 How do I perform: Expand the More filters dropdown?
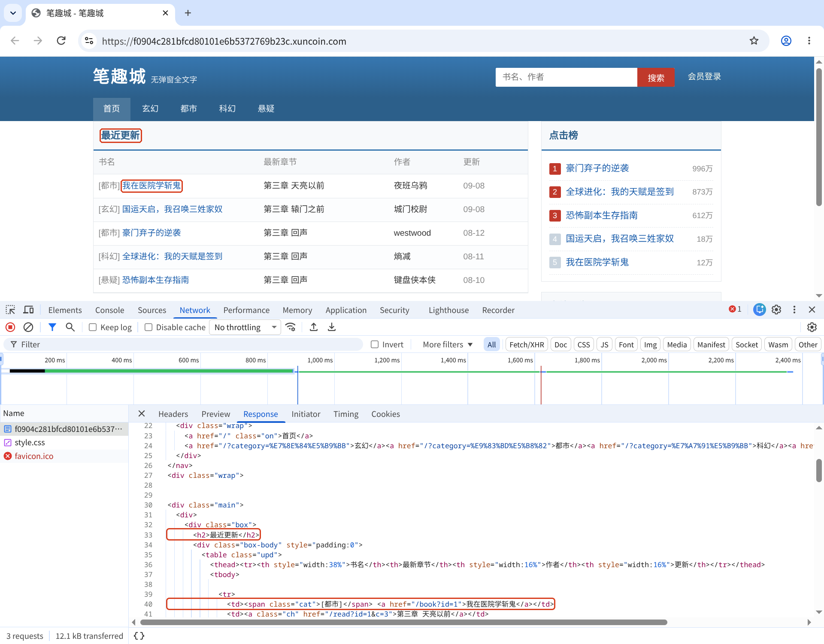pyautogui.click(x=447, y=344)
